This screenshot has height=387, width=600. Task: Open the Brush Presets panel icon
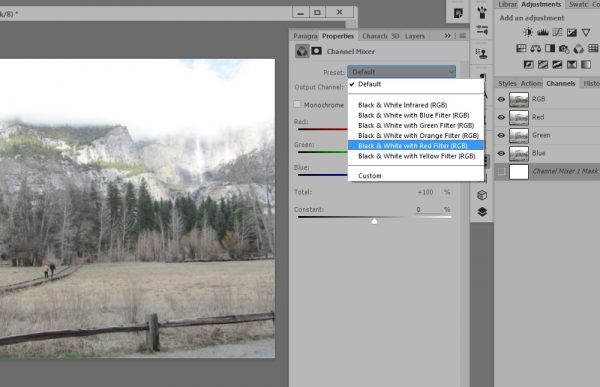tap(482, 12)
